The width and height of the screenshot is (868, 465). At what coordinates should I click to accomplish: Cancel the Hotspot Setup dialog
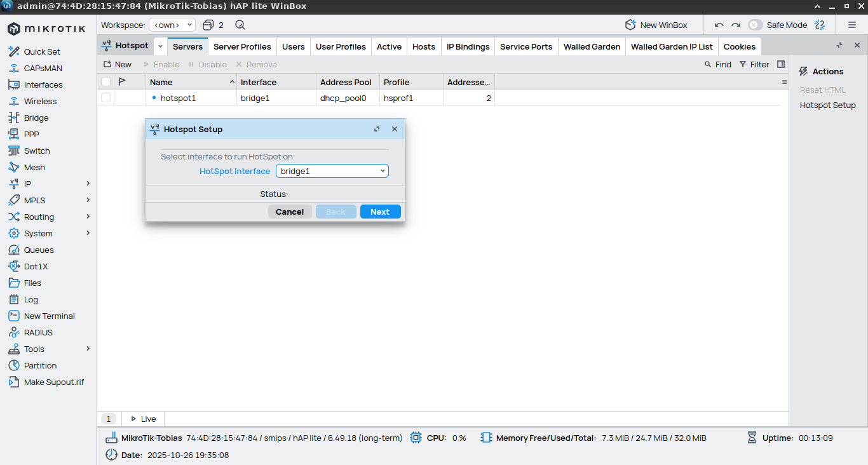click(290, 212)
